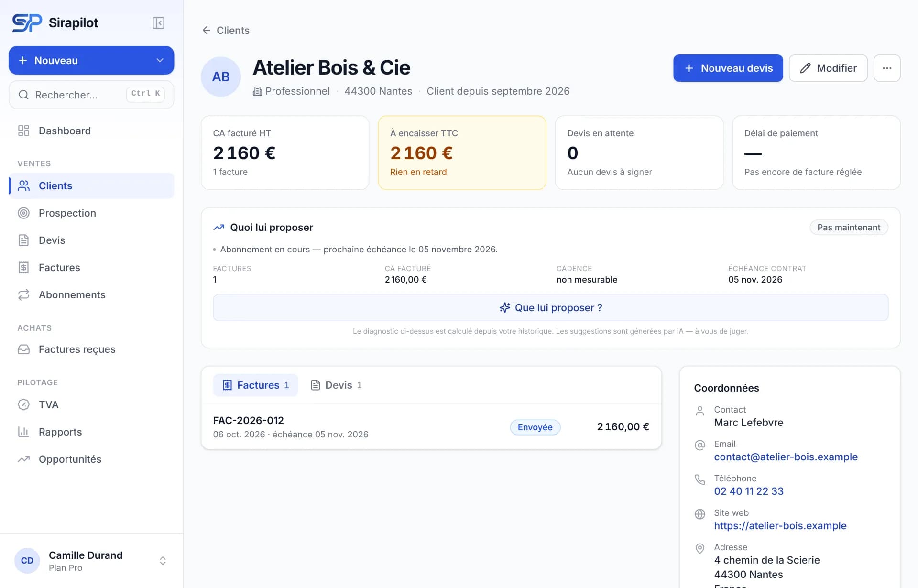The image size is (918, 588).
Task: Click the À encaisser TTC card
Action: tap(462, 152)
